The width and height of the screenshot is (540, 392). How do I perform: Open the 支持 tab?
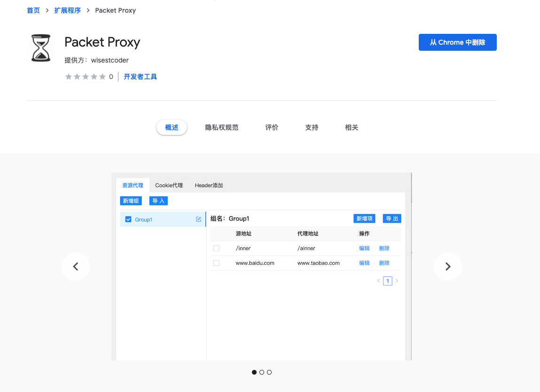point(312,127)
